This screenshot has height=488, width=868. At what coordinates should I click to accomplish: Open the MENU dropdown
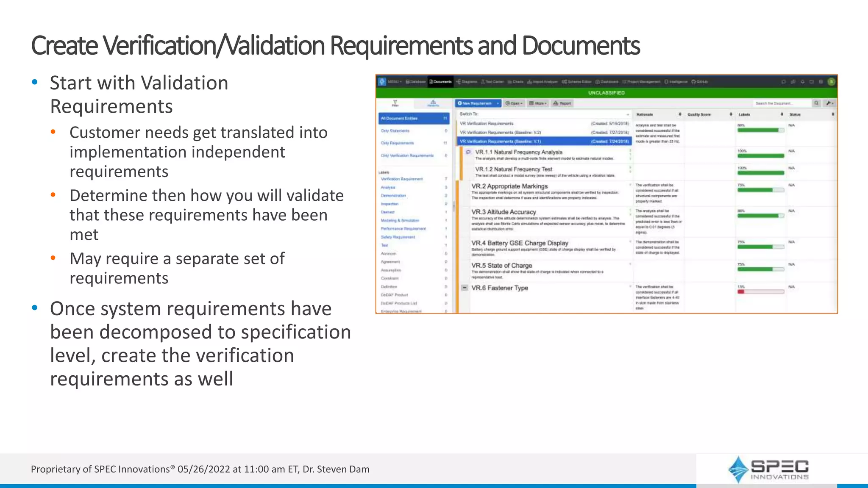coord(395,82)
